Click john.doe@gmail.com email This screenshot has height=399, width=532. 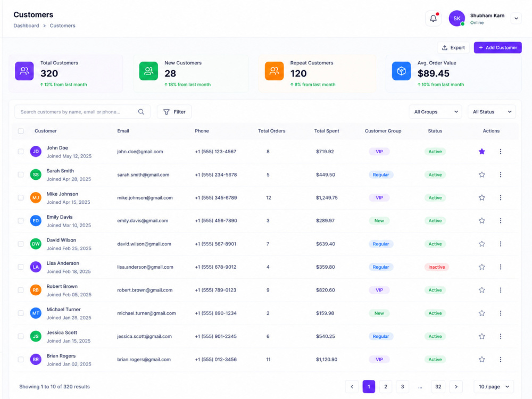140,152
